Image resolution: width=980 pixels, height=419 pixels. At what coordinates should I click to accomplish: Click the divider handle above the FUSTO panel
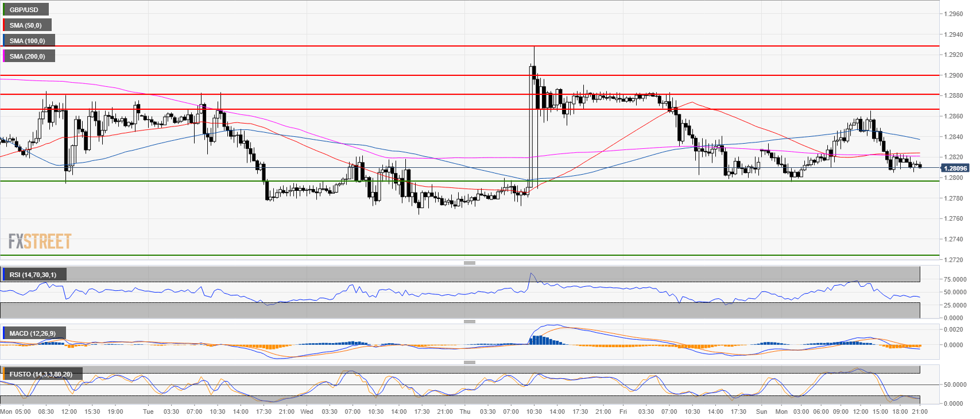point(469,362)
